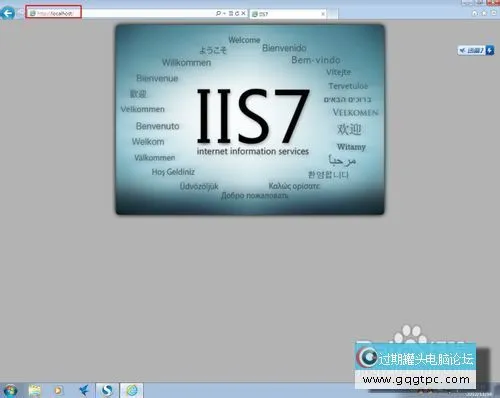Screen dimensions: 500x398
Task: Stop loading with the address bar X
Action: tap(243, 13)
